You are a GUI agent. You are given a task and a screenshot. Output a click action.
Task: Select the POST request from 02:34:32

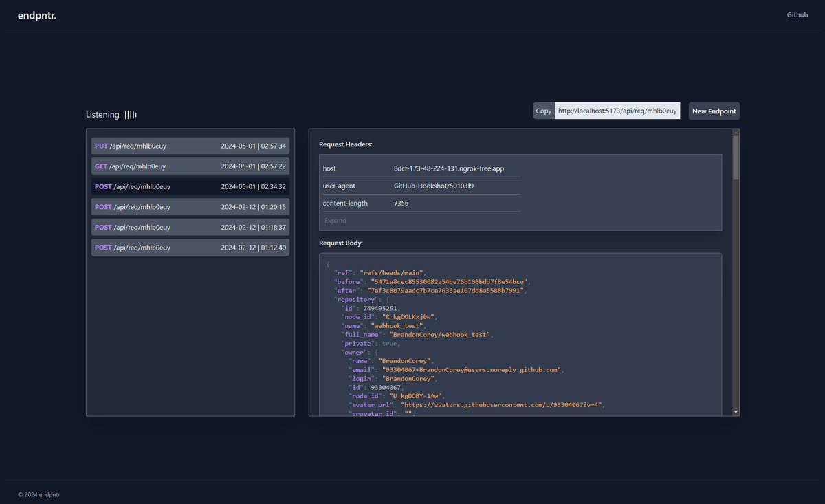(x=190, y=186)
